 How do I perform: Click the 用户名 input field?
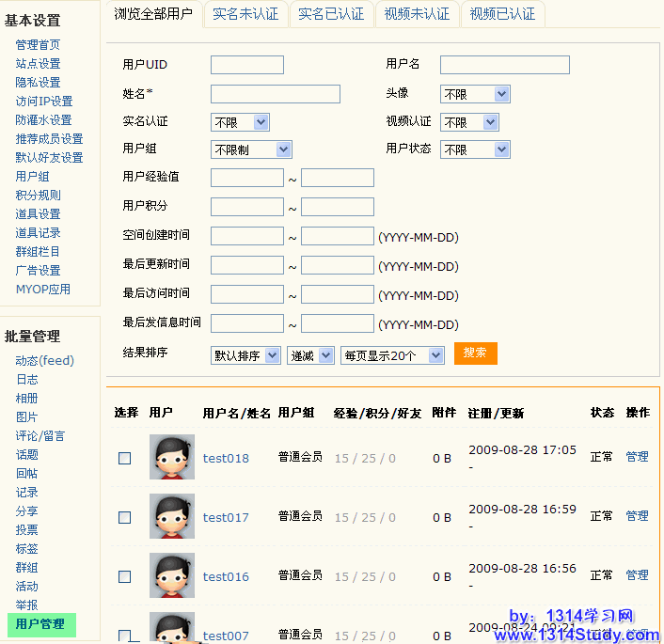(x=504, y=65)
